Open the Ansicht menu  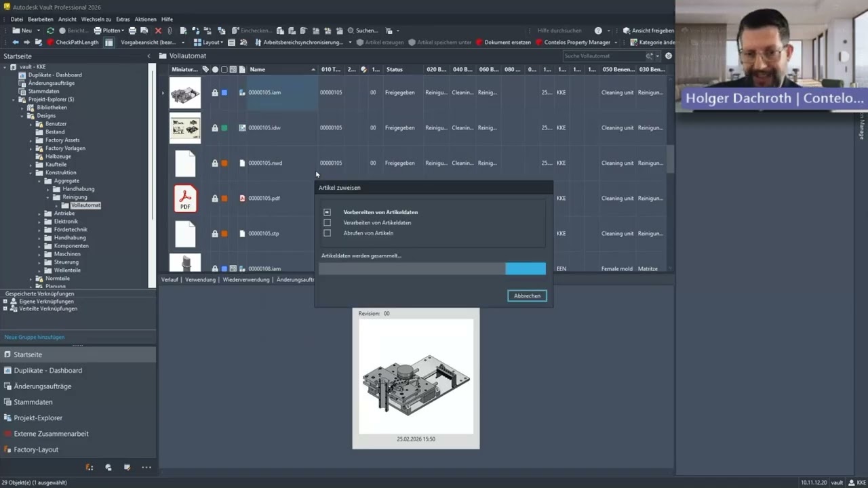67,19
